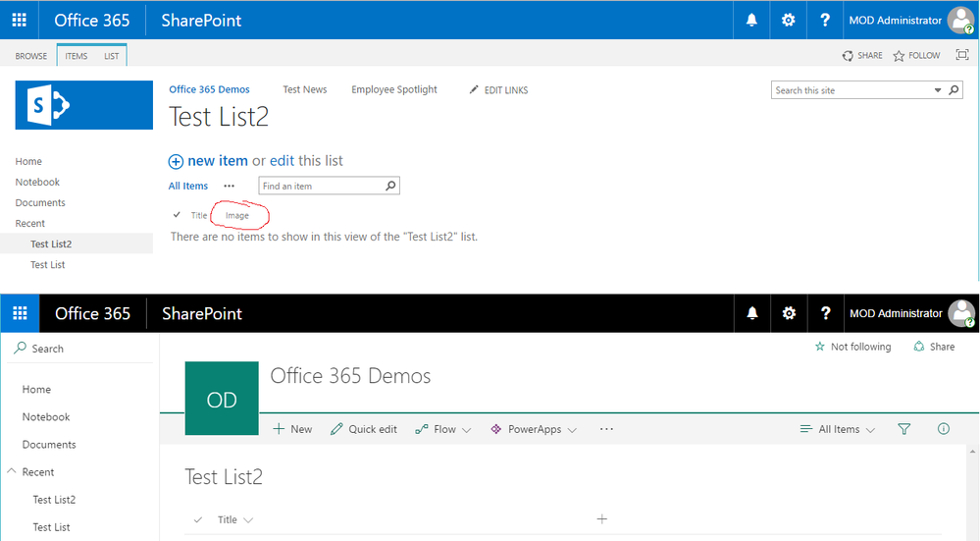
Task: Click the add column plus icon
Action: pos(601,519)
